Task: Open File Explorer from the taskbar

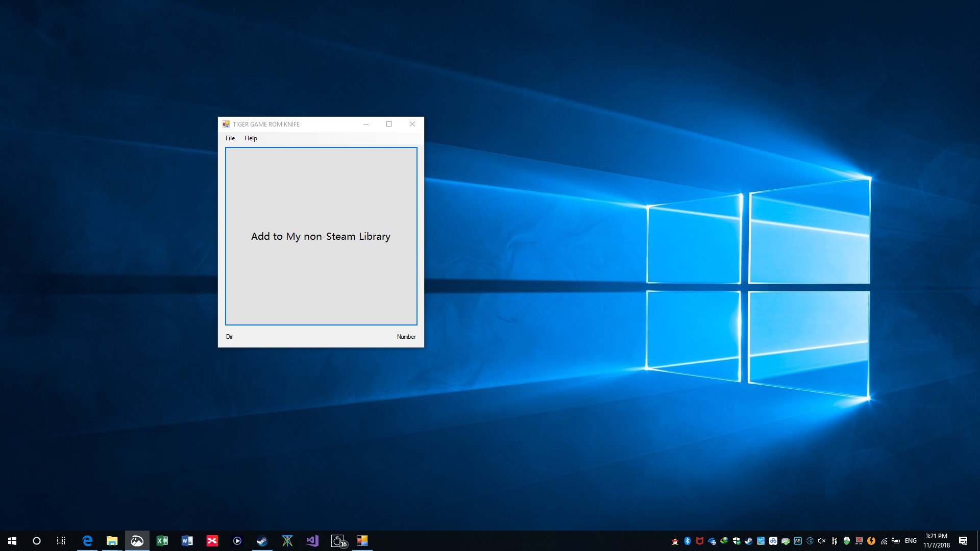Action: 112,540
